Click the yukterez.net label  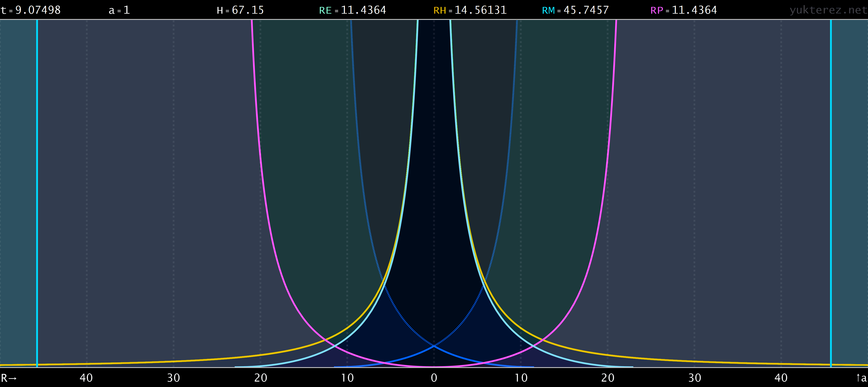point(828,10)
